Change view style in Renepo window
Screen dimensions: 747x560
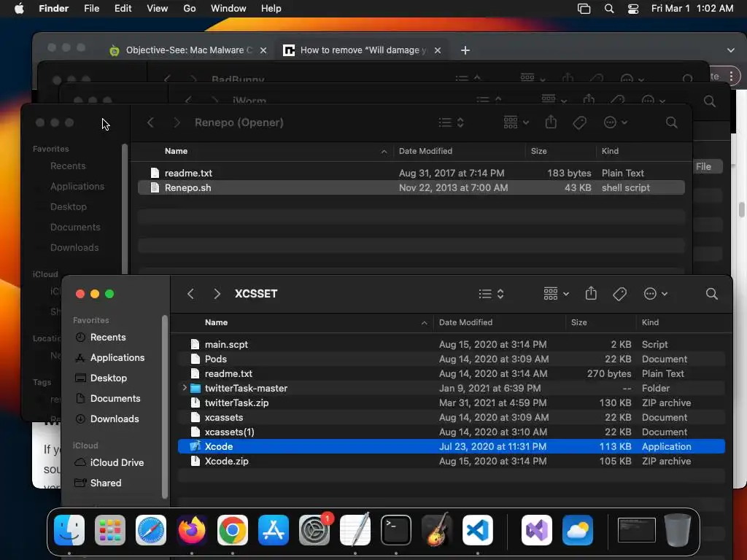point(451,122)
